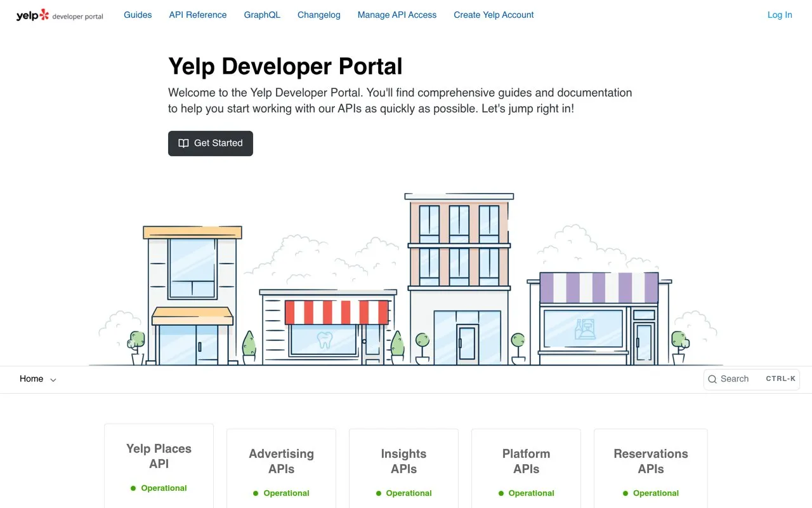The height and width of the screenshot is (508, 812).
Task: Click the storefront buildings illustration
Action: pyautogui.click(x=406, y=279)
